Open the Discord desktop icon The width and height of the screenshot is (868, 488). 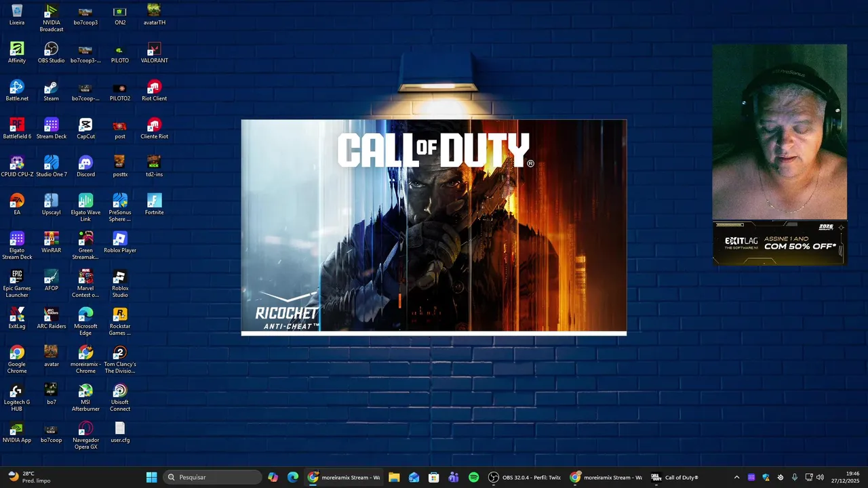pyautogui.click(x=85, y=167)
